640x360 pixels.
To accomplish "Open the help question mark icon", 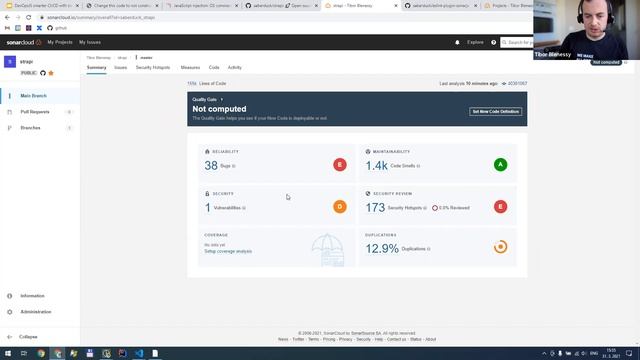I will coord(493,42).
